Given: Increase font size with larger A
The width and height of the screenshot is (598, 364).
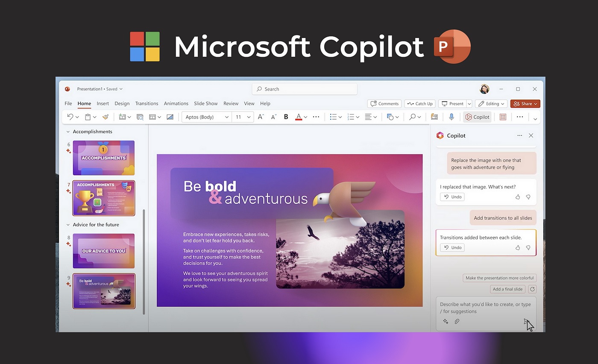Looking at the screenshot, I should tap(261, 117).
